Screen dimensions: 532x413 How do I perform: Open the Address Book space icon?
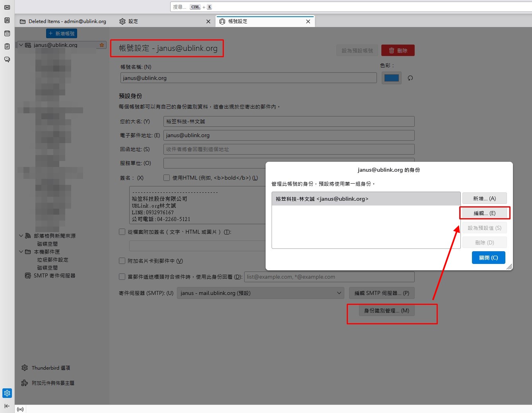[7, 20]
